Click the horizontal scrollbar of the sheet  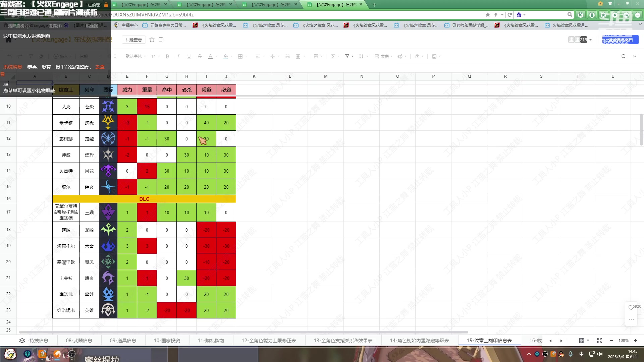(244, 332)
